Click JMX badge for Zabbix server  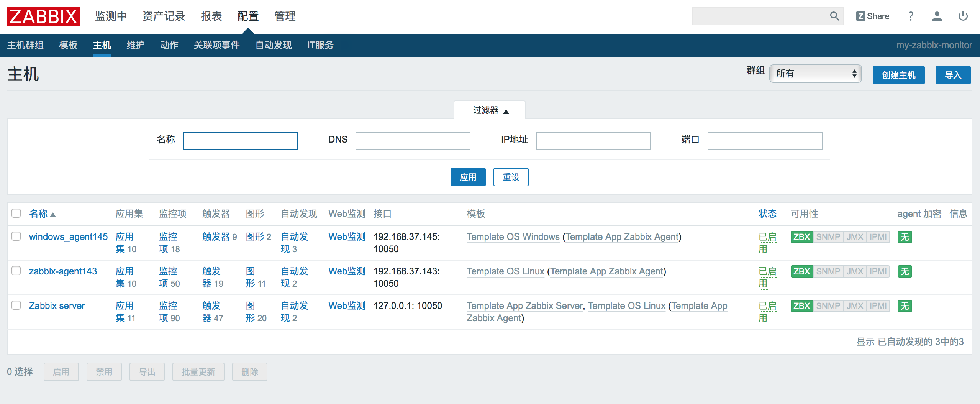coord(855,306)
